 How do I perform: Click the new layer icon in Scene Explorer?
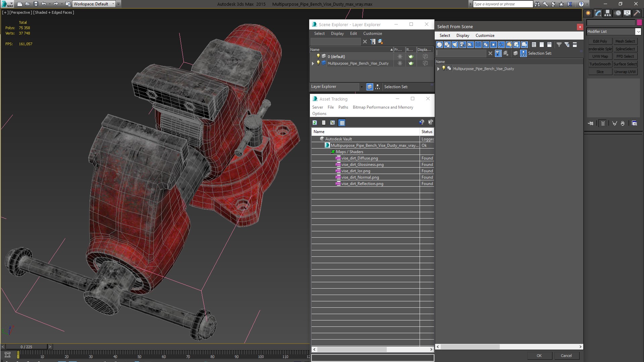coord(380,42)
